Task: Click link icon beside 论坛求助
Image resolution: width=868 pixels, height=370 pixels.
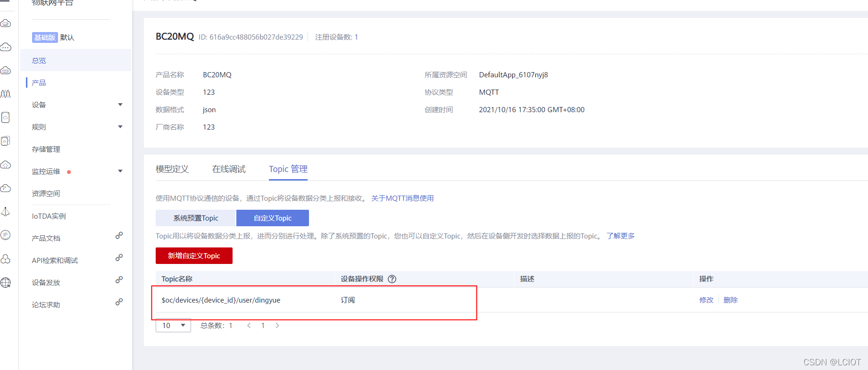Action: pyautogui.click(x=119, y=302)
